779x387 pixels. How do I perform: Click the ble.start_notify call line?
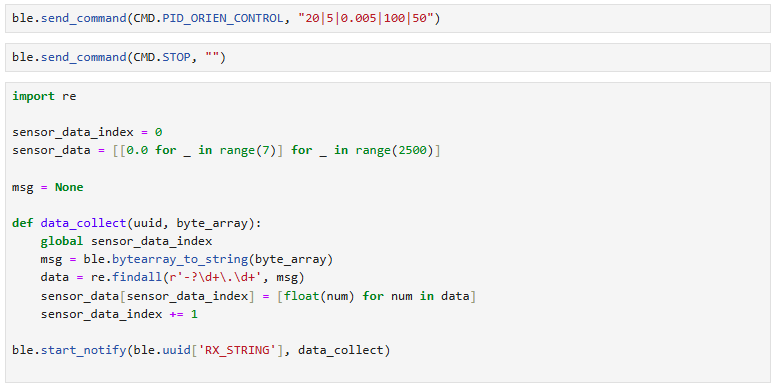point(201,351)
